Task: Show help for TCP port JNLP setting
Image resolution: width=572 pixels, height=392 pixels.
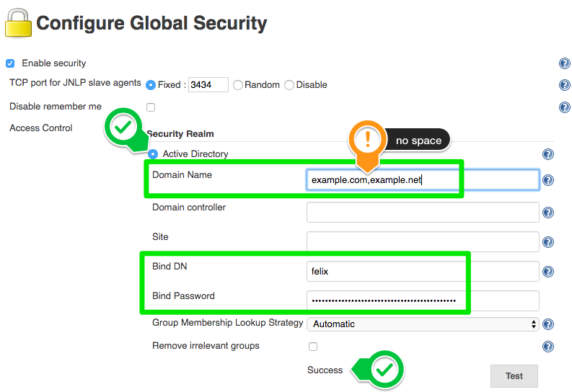Action: [564, 85]
